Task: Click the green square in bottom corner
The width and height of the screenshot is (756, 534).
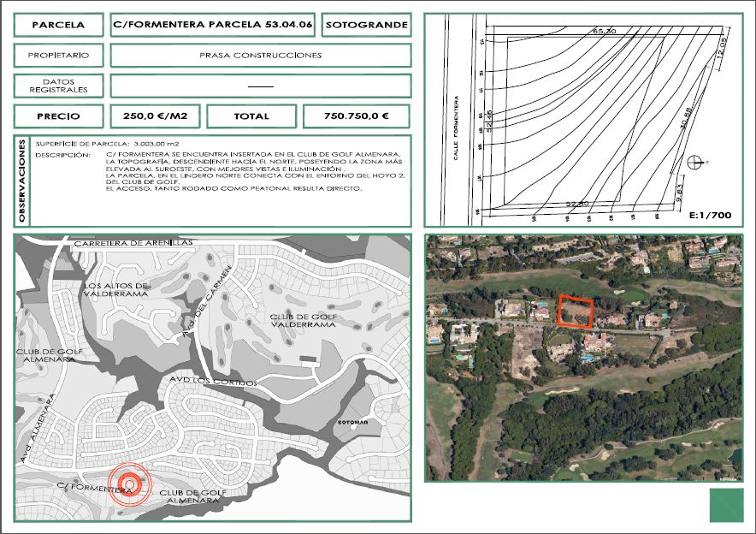Action: click(x=727, y=504)
